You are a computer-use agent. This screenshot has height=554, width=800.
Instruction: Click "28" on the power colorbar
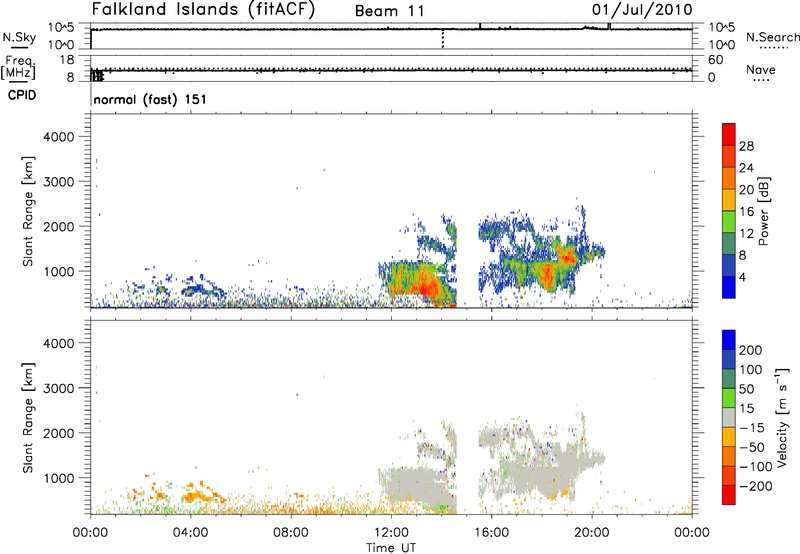(746, 146)
